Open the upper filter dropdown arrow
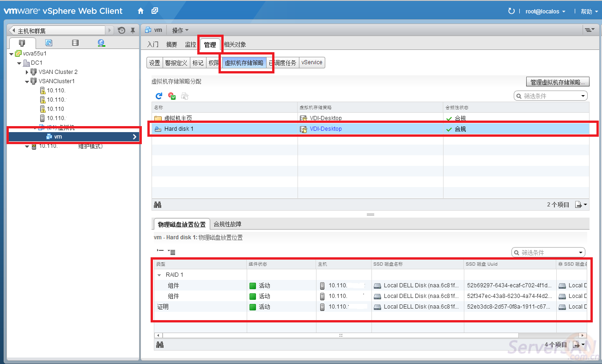This screenshot has height=364, width=602. 584,96
